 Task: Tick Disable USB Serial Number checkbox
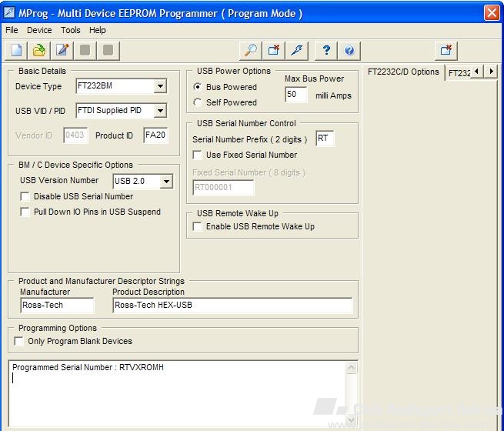tap(25, 196)
